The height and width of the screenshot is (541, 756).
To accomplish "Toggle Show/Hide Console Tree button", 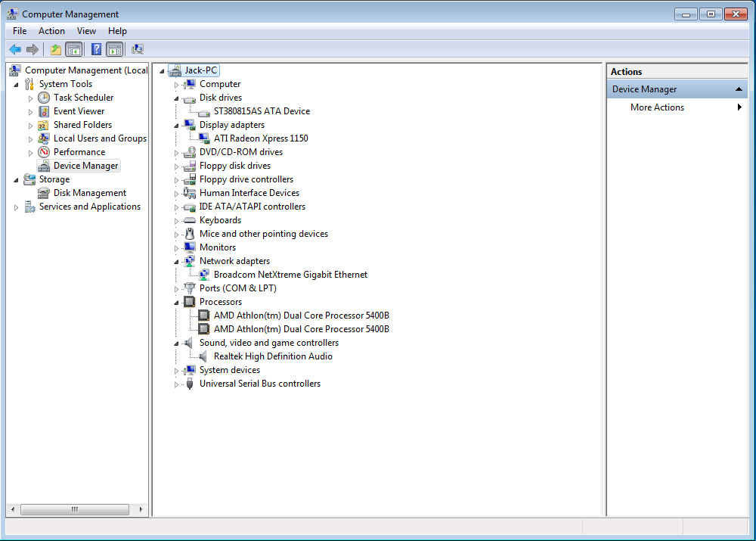I will tap(74, 49).
